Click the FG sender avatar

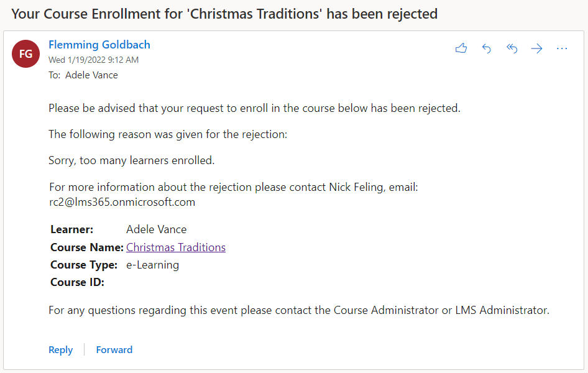pyautogui.click(x=25, y=54)
